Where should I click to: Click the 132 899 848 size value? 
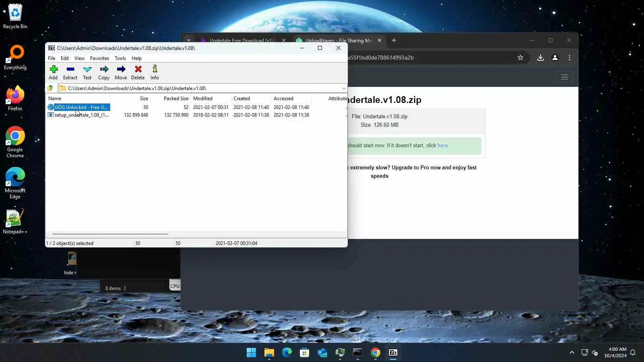tap(136, 115)
